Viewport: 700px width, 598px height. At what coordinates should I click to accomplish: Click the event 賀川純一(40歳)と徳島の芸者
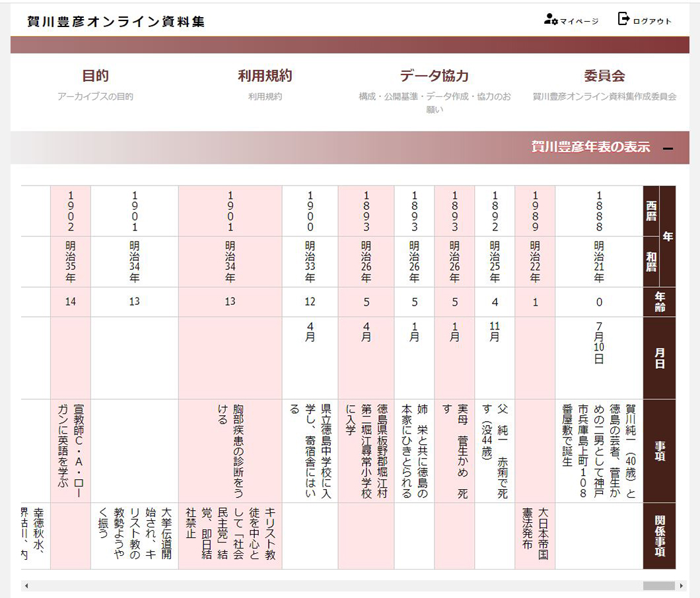click(x=599, y=451)
